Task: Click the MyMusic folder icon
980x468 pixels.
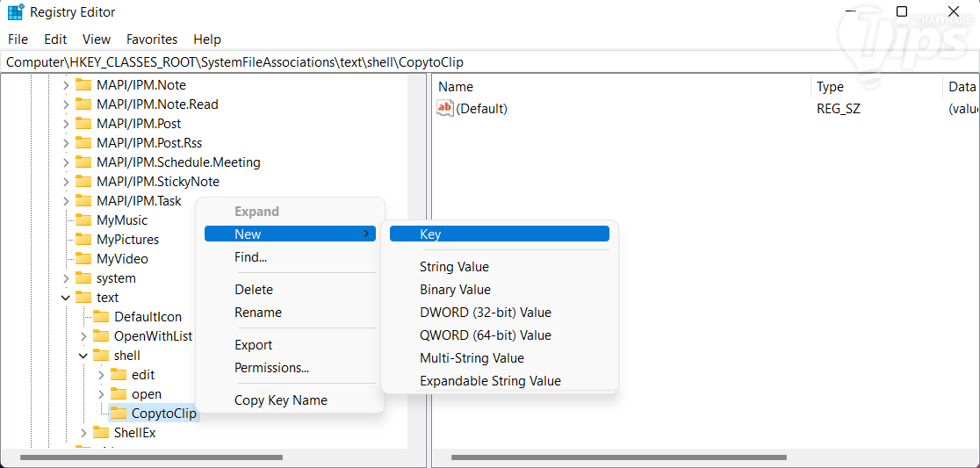Action: 83,220
